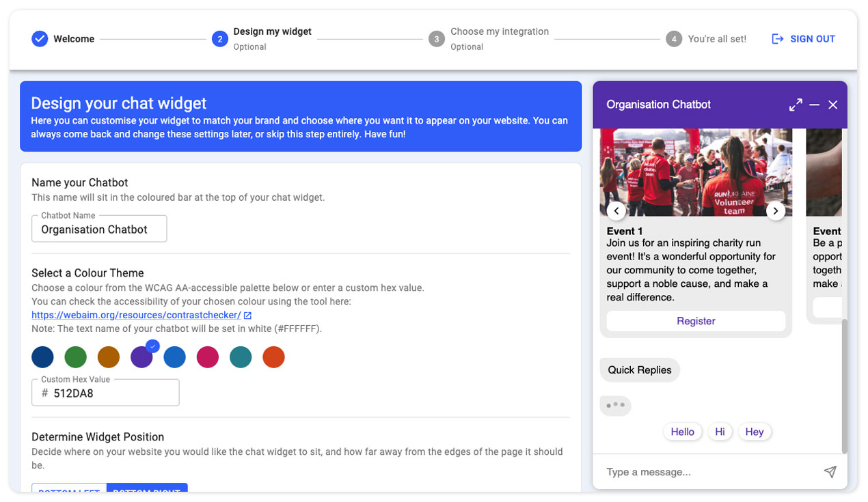Image resolution: width=868 pixels, height=502 pixels.
Task: Open the Quick Replies bubble
Action: (x=639, y=369)
